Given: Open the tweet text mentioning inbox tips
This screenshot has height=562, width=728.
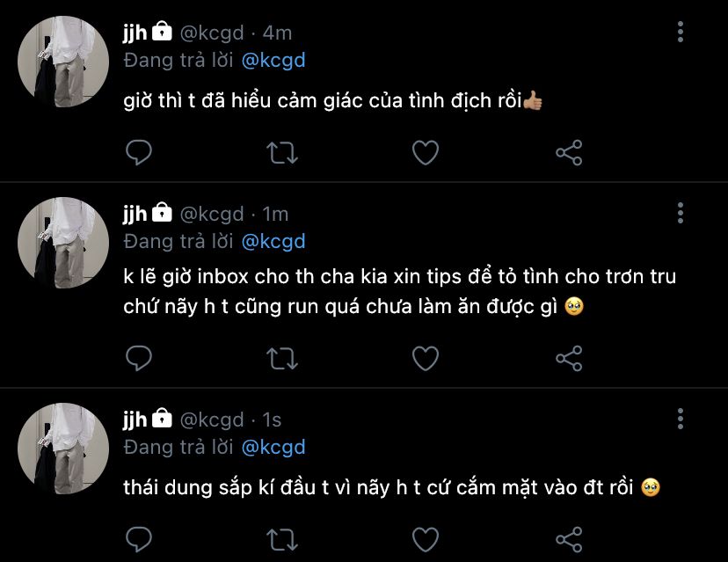Looking at the screenshot, I should click(x=399, y=292).
